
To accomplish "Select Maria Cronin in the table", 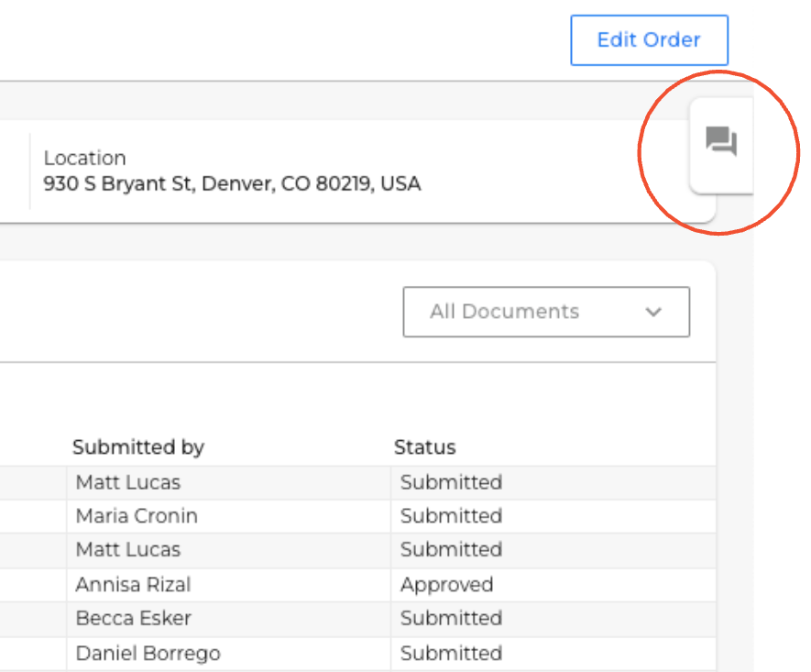I will coord(137,516).
